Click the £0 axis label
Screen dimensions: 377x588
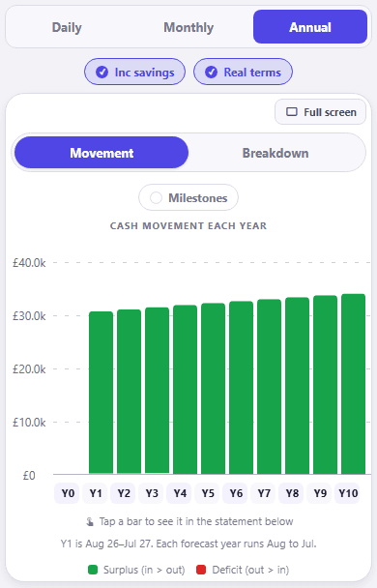click(x=29, y=476)
